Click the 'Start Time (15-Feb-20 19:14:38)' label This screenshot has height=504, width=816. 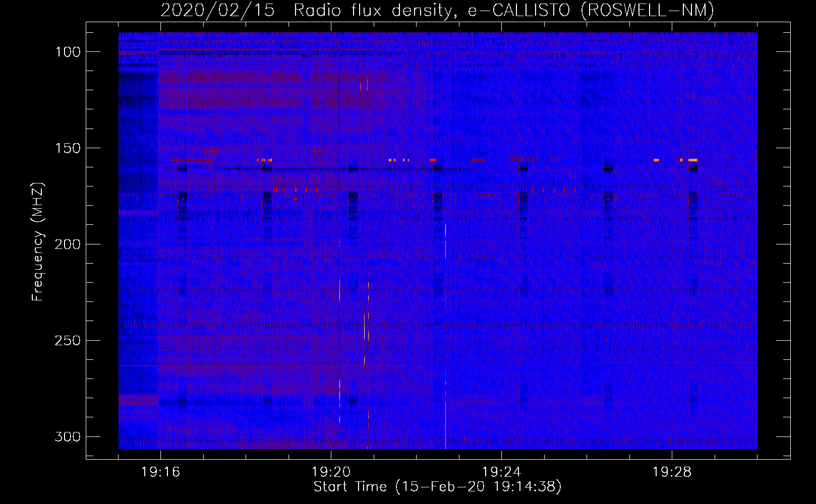(x=437, y=487)
